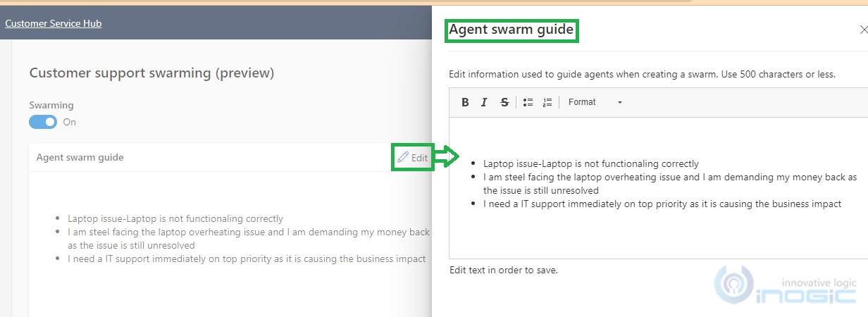Open the Format dropdown

click(x=595, y=102)
